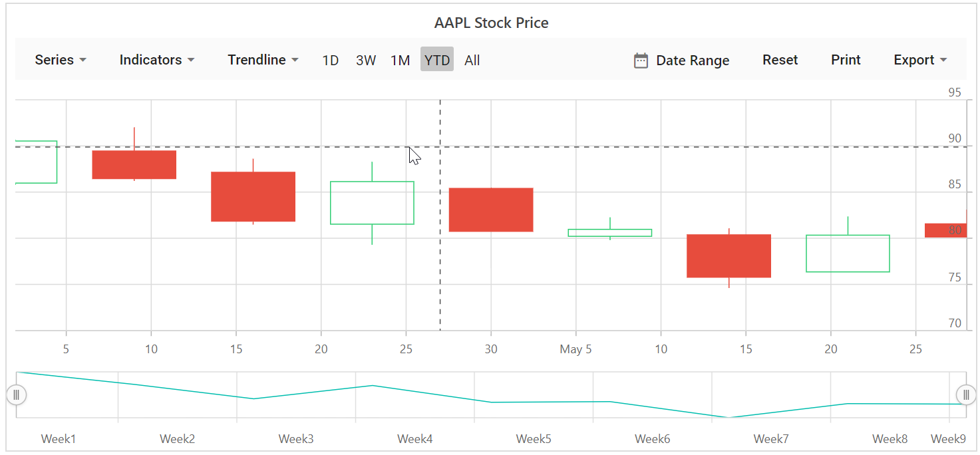Click the Week4 label below the navigator

414,439
